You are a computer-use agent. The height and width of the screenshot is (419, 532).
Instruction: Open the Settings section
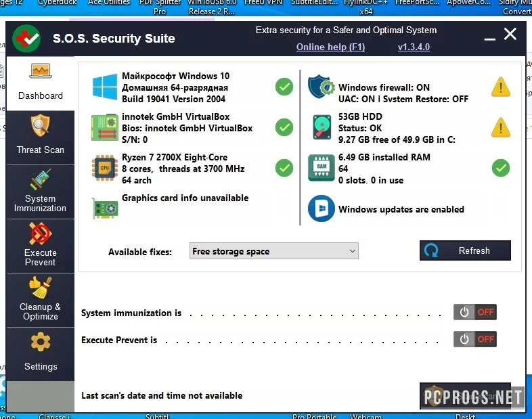pyautogui.click(x=41, y=354)
